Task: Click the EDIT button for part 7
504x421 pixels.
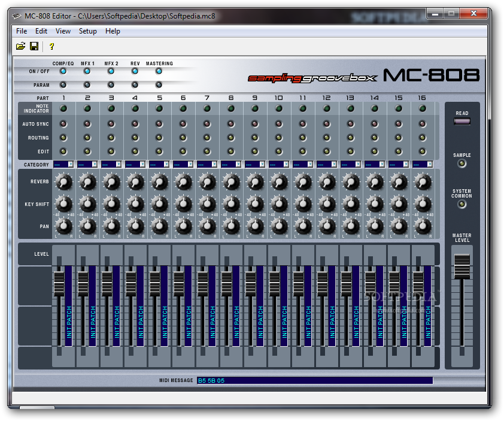Action: 207,151
